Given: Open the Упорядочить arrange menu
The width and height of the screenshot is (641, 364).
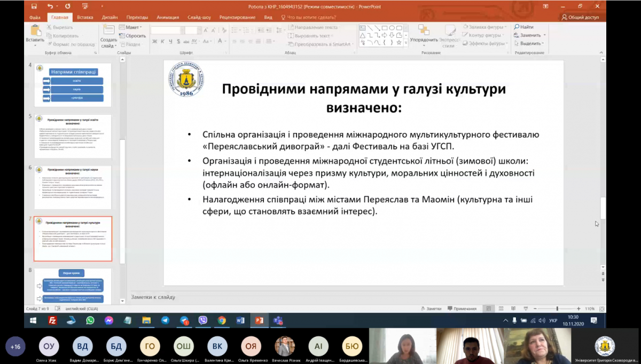Looking at the screenshot, I should coord(425,35).
